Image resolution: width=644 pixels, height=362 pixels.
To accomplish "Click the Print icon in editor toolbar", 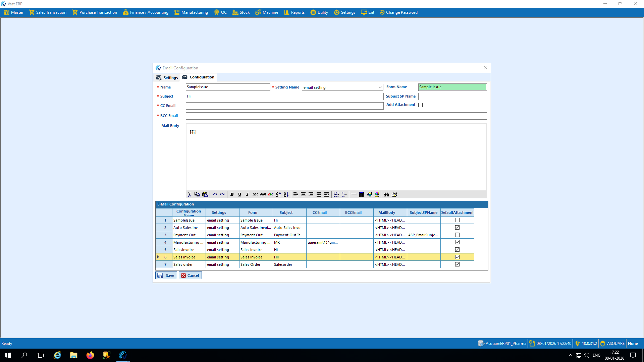I will [x=394, y=194].
